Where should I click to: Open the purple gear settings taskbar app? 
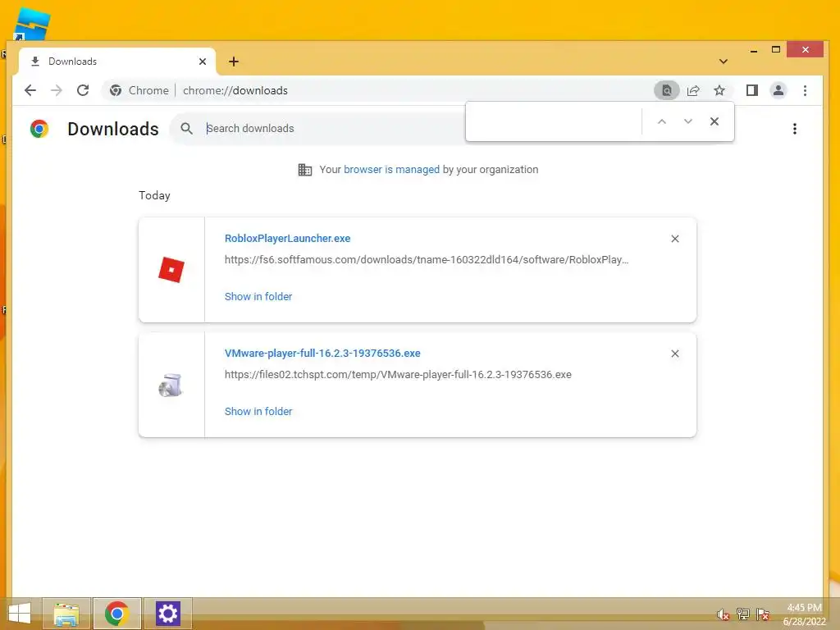167,614
